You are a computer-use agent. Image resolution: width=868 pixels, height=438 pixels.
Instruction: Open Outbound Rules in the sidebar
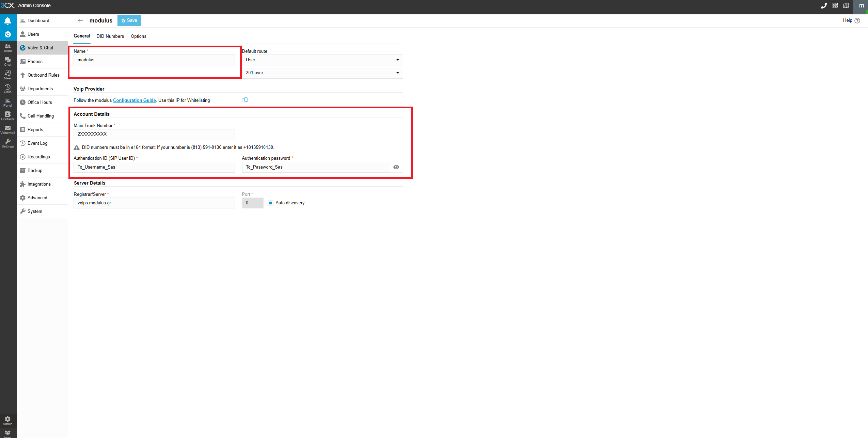point(43,75)
